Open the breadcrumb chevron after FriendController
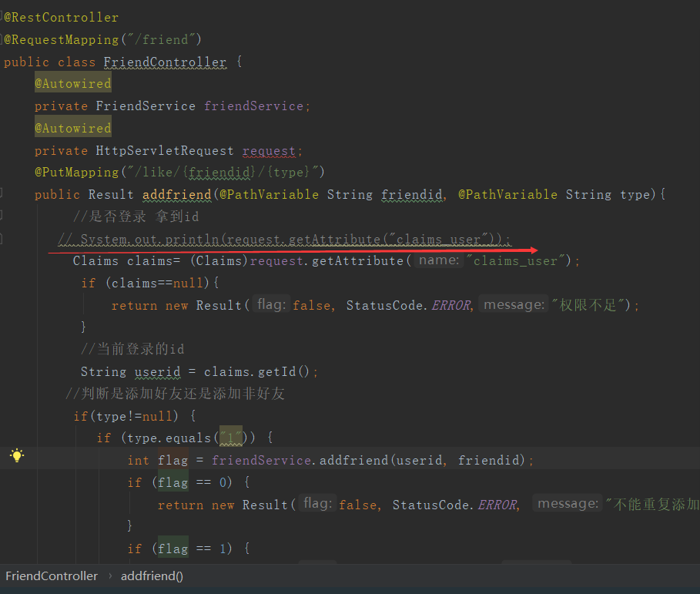The height and width of the screenshot is (594, 700). point(110,576)
